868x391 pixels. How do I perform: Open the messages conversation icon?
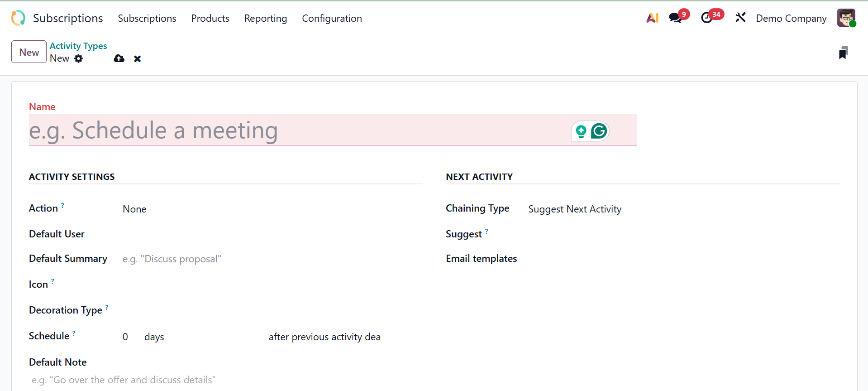[675, 18]
